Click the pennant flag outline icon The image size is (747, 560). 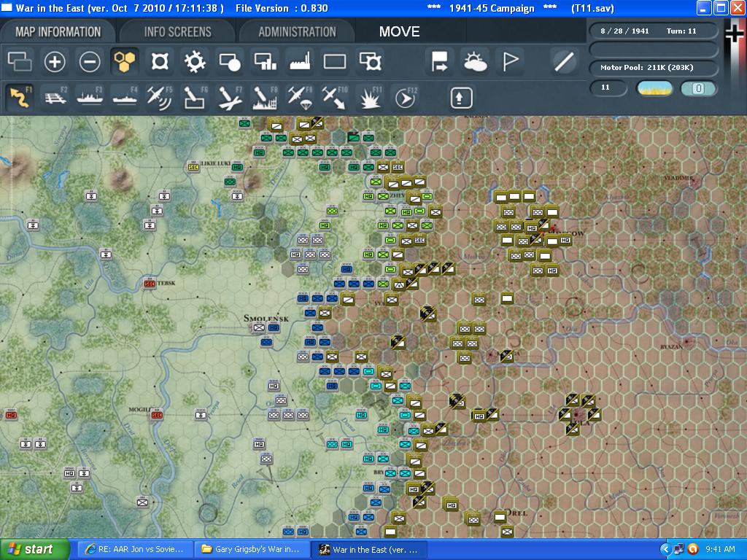click(x=510, y=62)
